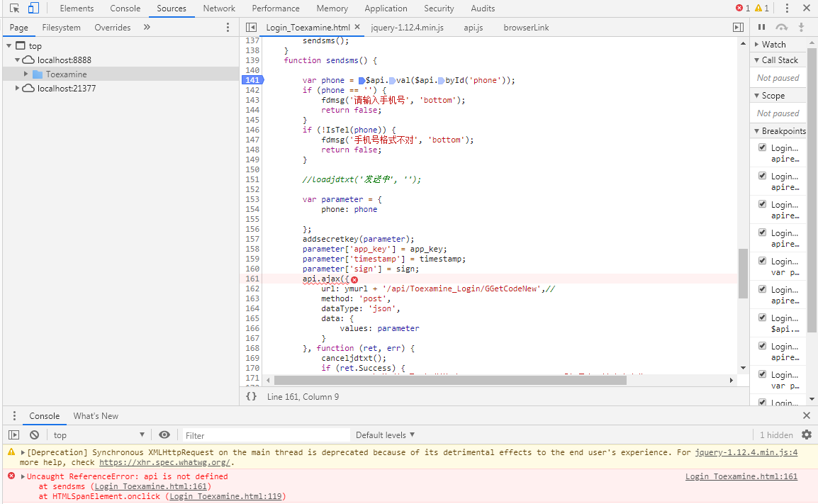Open console settings gear icon

click(806, 435)
